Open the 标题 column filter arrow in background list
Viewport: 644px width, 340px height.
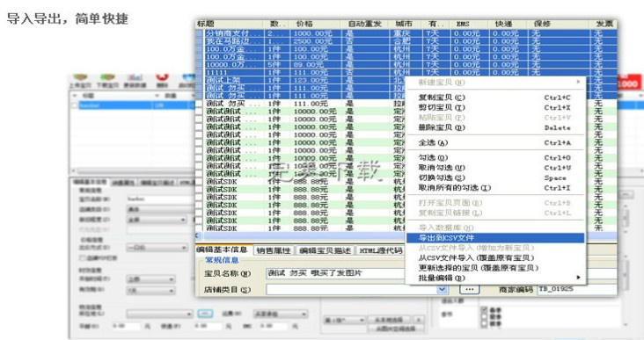75,96
